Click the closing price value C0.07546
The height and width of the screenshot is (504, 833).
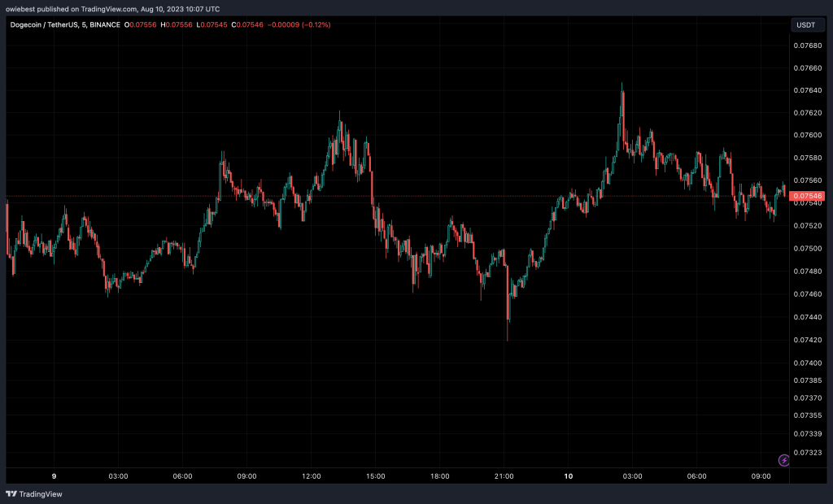coord(249,25)
